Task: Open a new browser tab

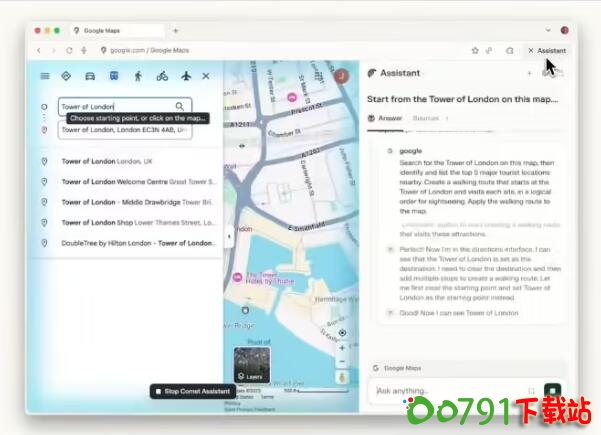Action: tap(176, 31)
